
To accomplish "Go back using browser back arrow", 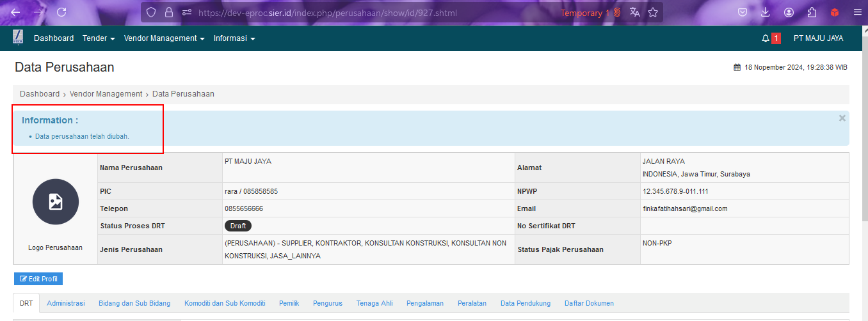I will pos(15,12).
